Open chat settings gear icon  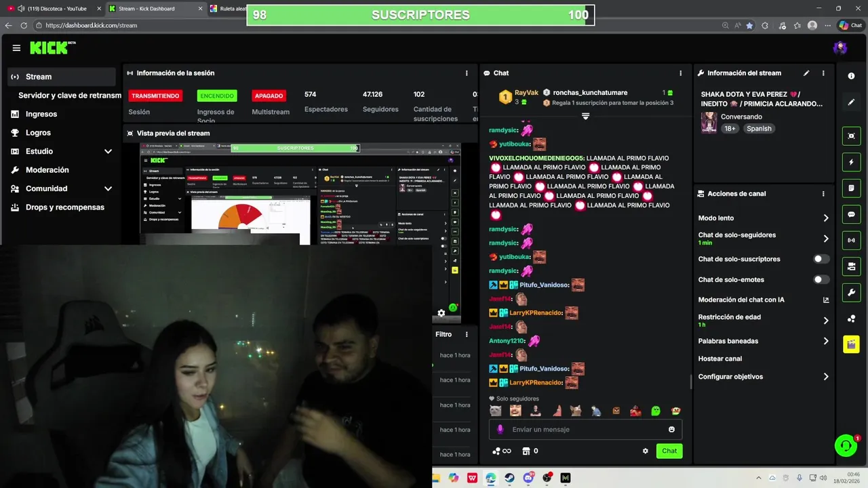[x=645, y=451]
